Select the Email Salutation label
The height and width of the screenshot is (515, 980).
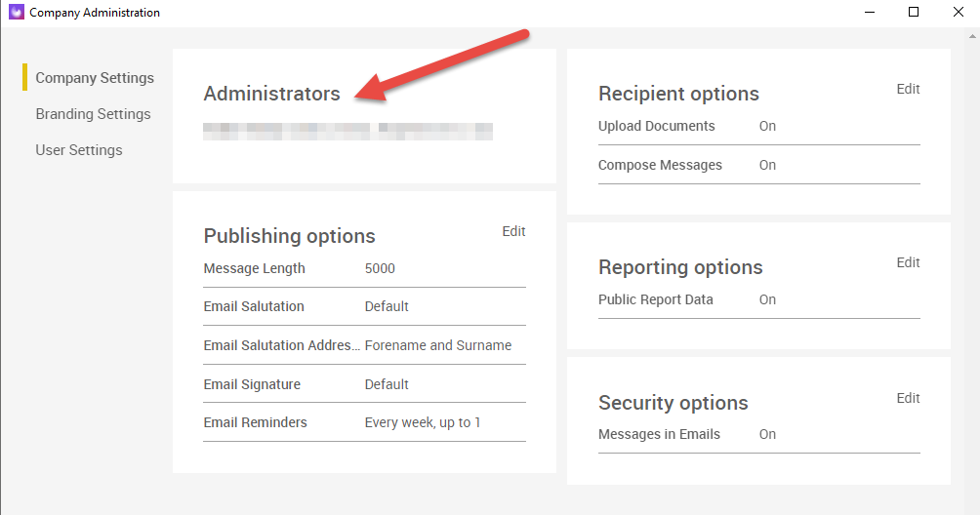tap(254, 306)
